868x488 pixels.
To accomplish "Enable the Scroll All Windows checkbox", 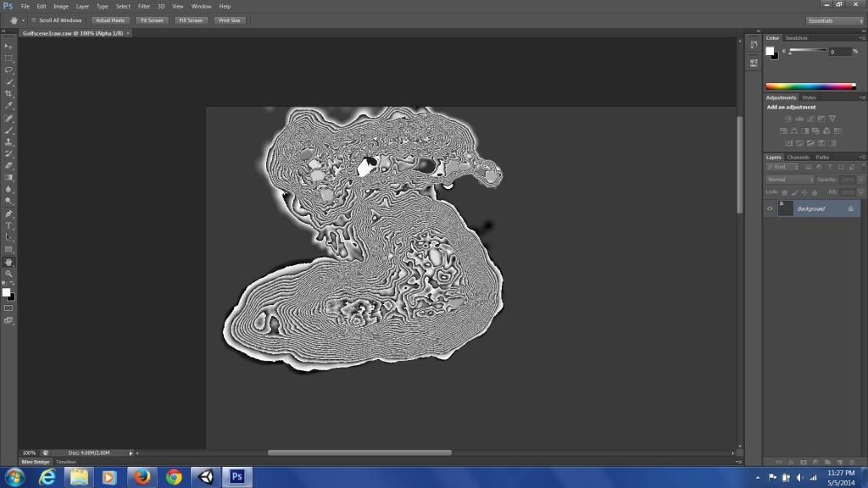I will [x=32, y=19].
